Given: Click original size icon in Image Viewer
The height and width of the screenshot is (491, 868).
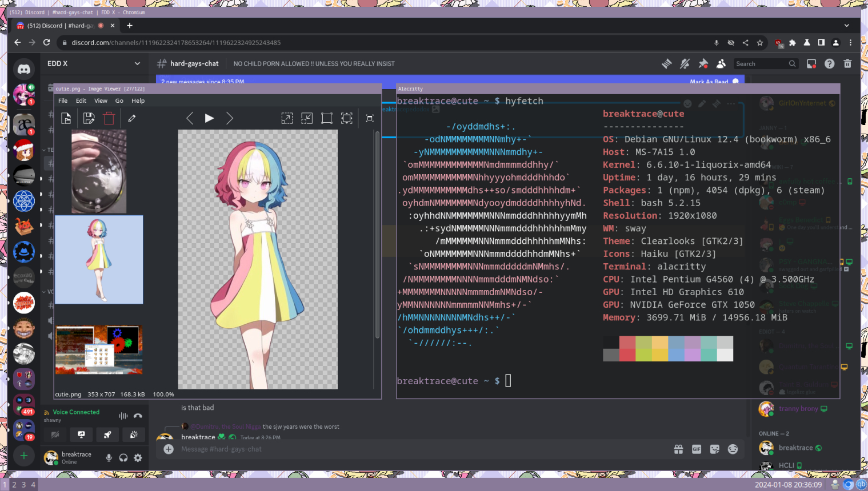Looking at the screenshot, I should click(x=327, y=118).
